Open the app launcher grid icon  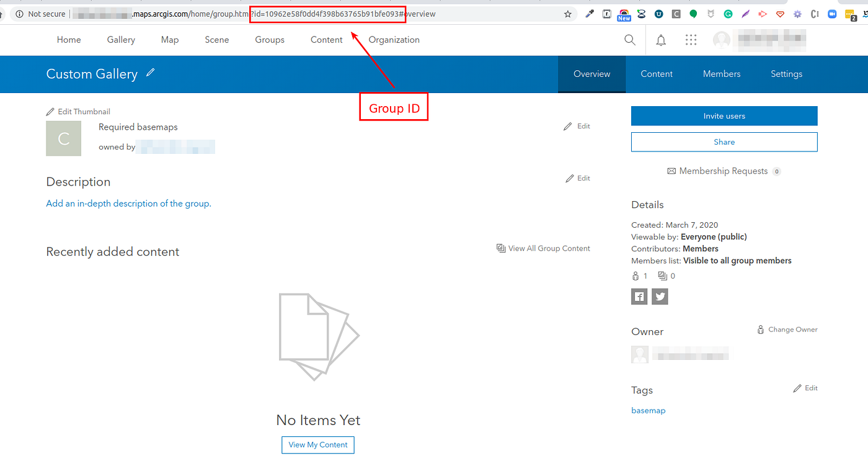pyautogui.click(x=691, y=39)
